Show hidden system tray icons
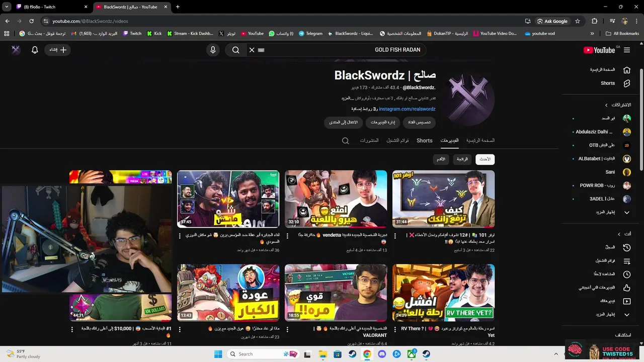Viewport: 644px width, 362px height. (556, 354)
